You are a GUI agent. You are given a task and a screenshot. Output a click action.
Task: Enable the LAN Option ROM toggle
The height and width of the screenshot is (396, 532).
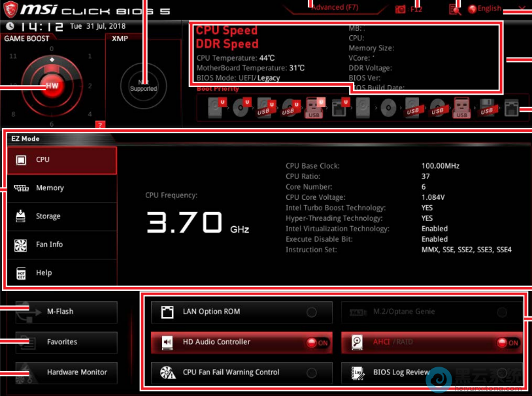point(312,312)
